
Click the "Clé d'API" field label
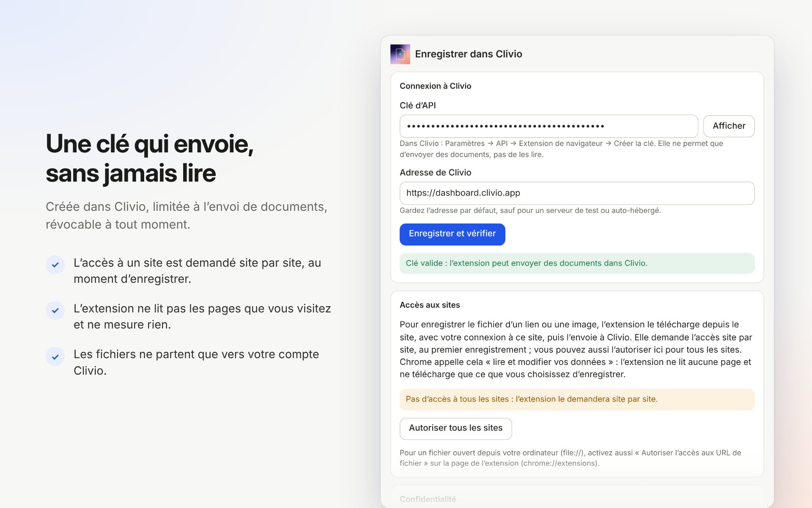[417, 105]
